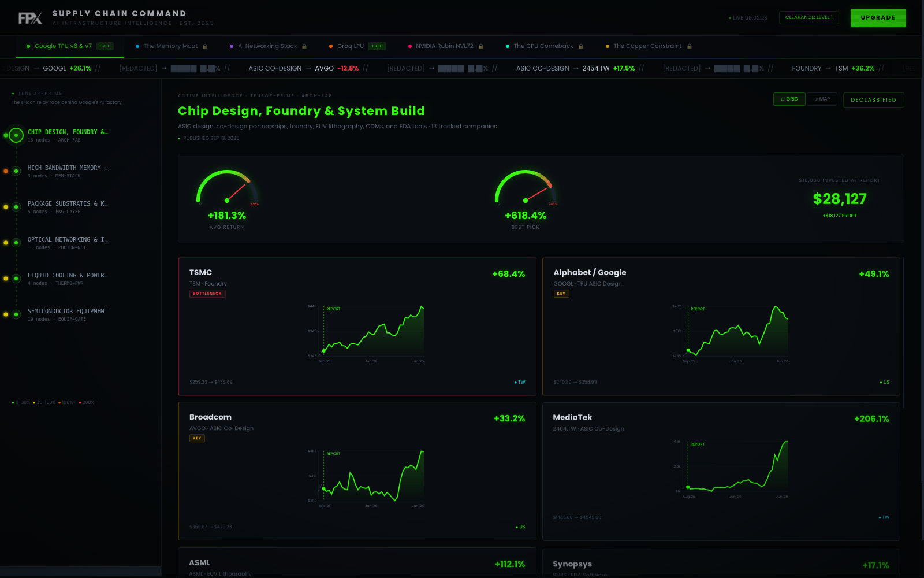Click the FREE badge on Groq LPU tab
Viewport: 924px width, 578px height.
pyautogui.click(x=377, y=46)
